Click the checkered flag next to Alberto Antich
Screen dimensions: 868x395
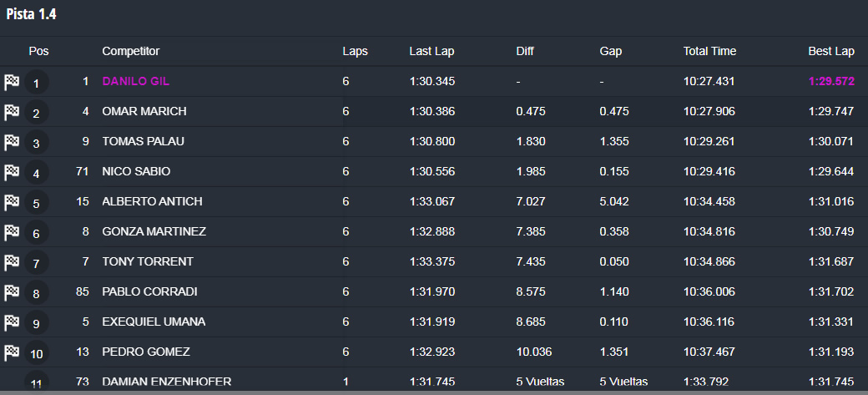pyautogui.click(x=12, y=202)
